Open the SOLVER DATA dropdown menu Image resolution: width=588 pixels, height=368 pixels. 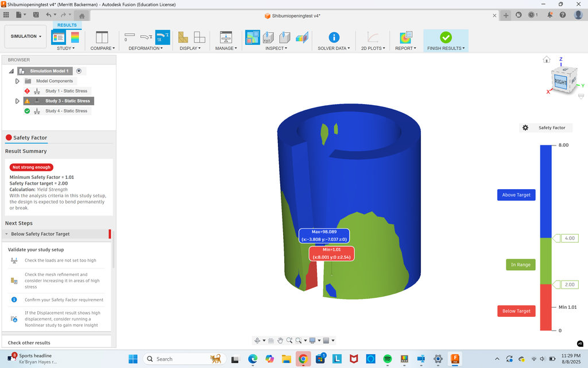pyautogui.click(x=334, y=48)
